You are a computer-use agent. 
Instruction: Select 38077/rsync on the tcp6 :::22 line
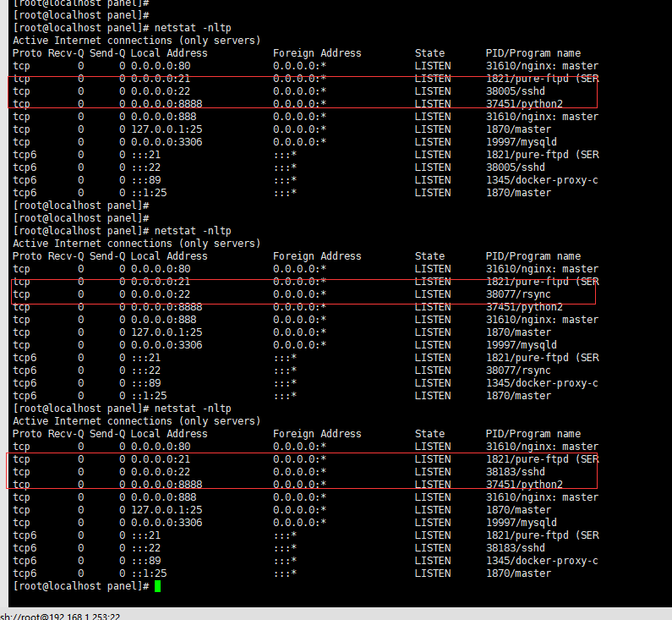[518, 370]
